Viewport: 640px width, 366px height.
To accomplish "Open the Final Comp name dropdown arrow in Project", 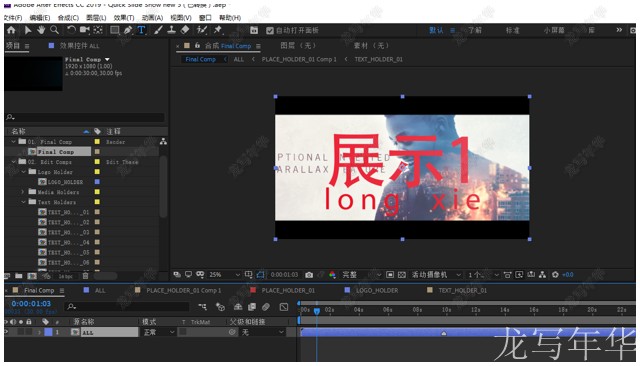I will [107, 60].
